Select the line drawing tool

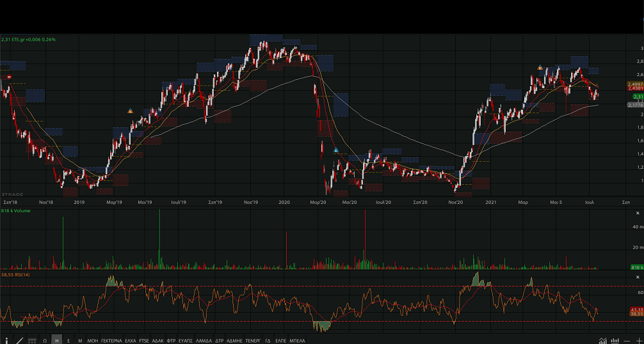[x=19, y=341]
